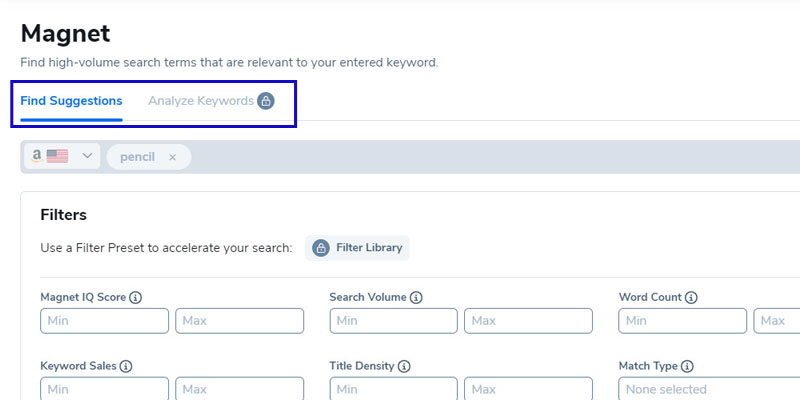The height and width of the screenshot is (400, 800).
Task: Focus the Search Volume Min field
Action: click(x=393, y=321)
